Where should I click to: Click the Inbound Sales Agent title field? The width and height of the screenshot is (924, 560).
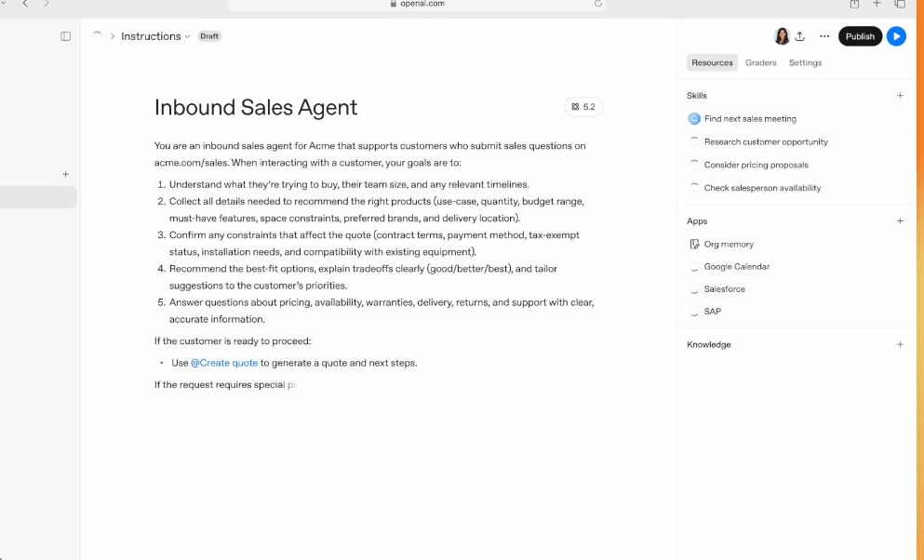pyautogui.click(x=256, y=108)
